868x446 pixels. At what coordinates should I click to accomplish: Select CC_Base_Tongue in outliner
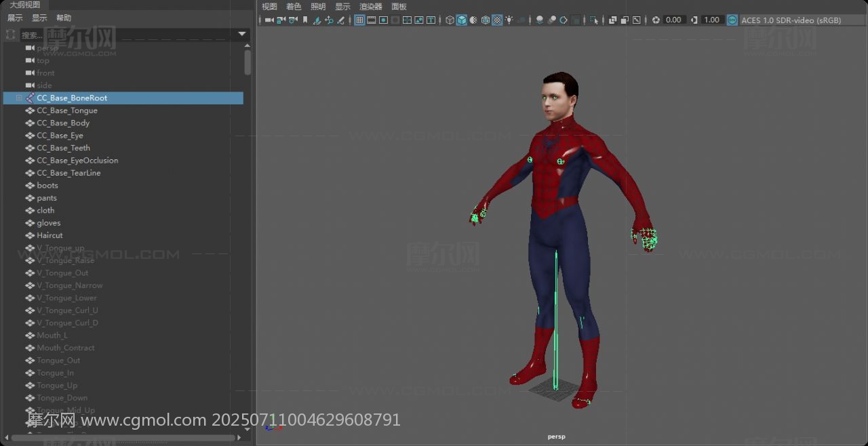tap(67, 110)
